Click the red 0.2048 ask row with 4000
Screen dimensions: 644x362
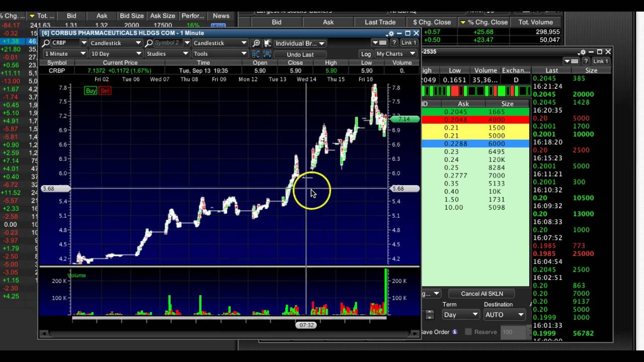point(475,120)
